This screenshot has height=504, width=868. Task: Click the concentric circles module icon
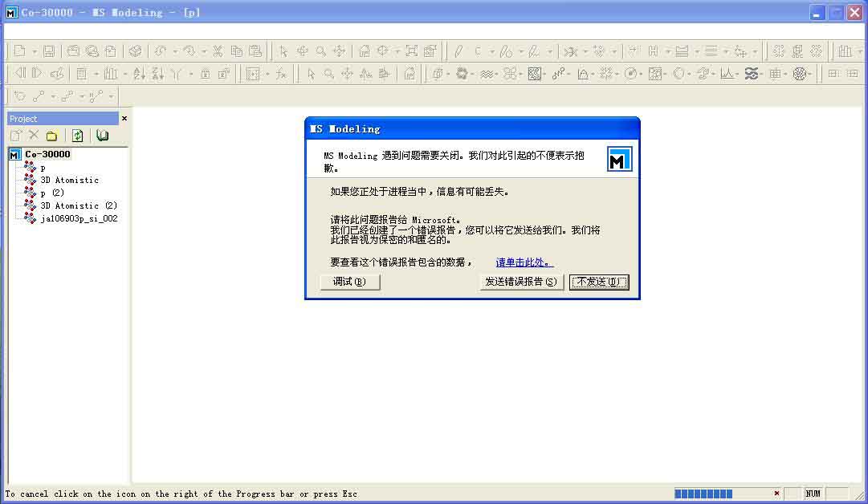click(x=630, y=74)
